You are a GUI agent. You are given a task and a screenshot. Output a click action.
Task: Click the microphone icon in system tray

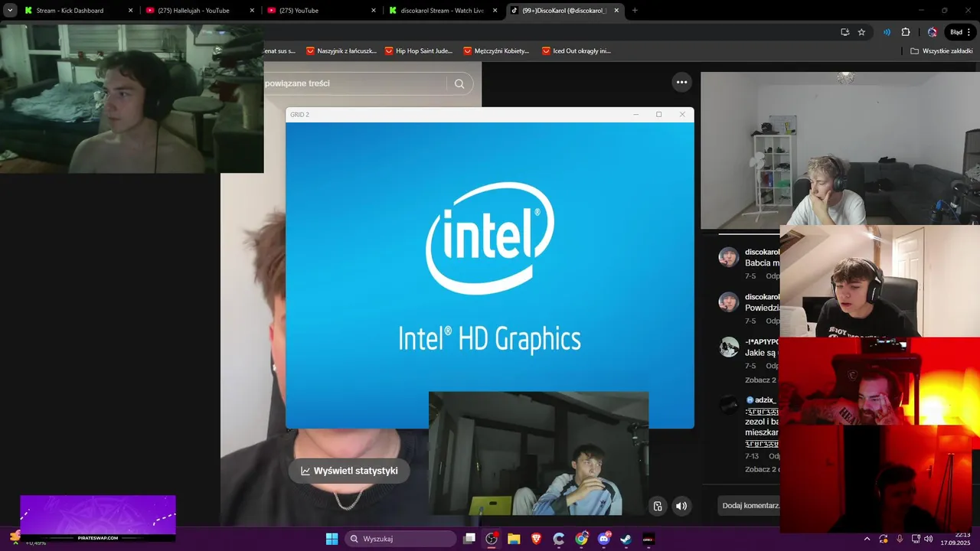(x=900, y=539)
